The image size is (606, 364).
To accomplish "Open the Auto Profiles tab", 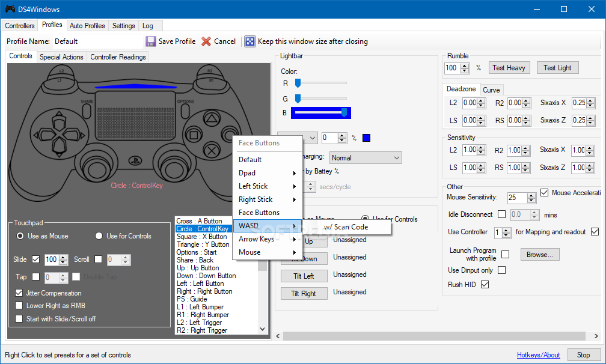I will click(x=87, y=25).
